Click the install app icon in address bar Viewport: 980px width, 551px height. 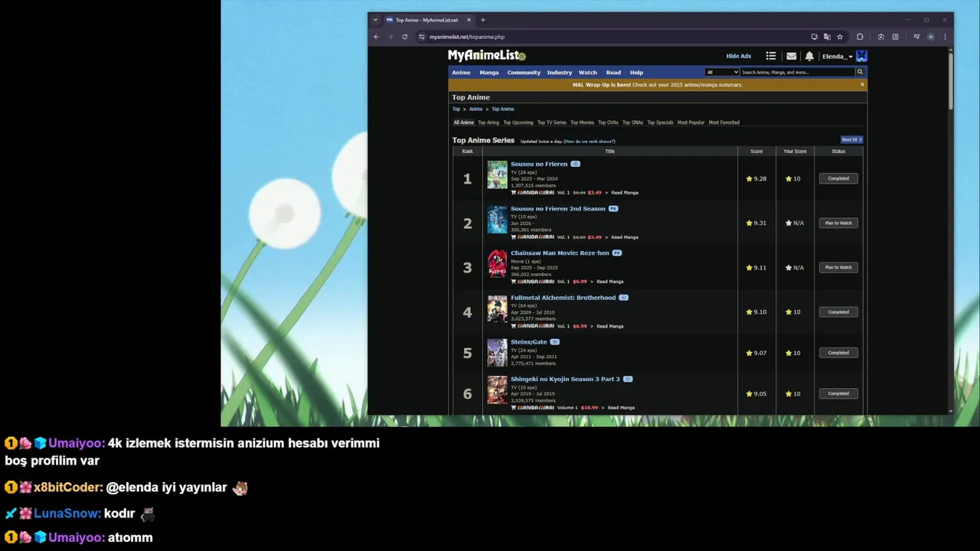click(814, 37)
